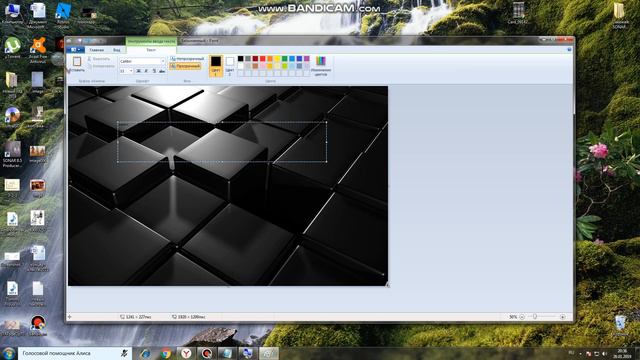Image resolution: width=640 pixels, height=360 pixels.
Task: Pick the purple palette swatch in top row
Action: click(307, 59)
